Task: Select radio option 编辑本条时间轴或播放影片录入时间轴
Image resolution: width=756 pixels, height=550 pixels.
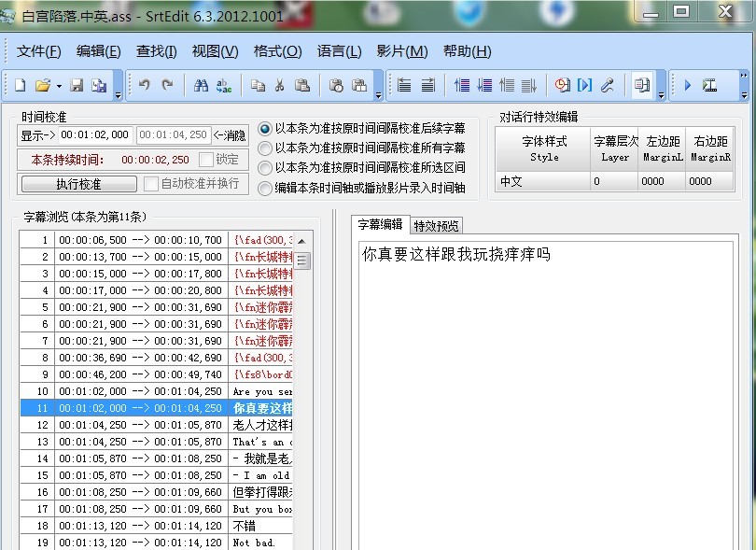Action: point(265,188)
